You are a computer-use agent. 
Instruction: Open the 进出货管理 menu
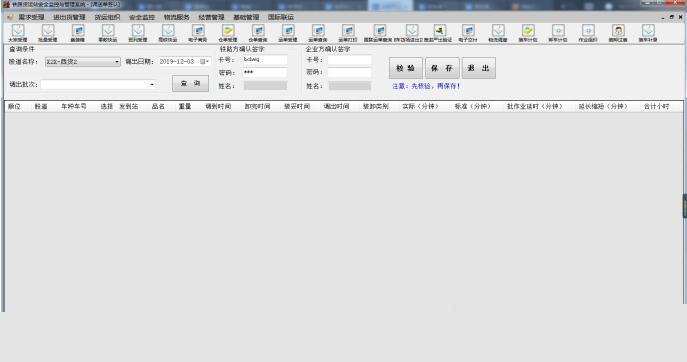[x=69, y=17]
